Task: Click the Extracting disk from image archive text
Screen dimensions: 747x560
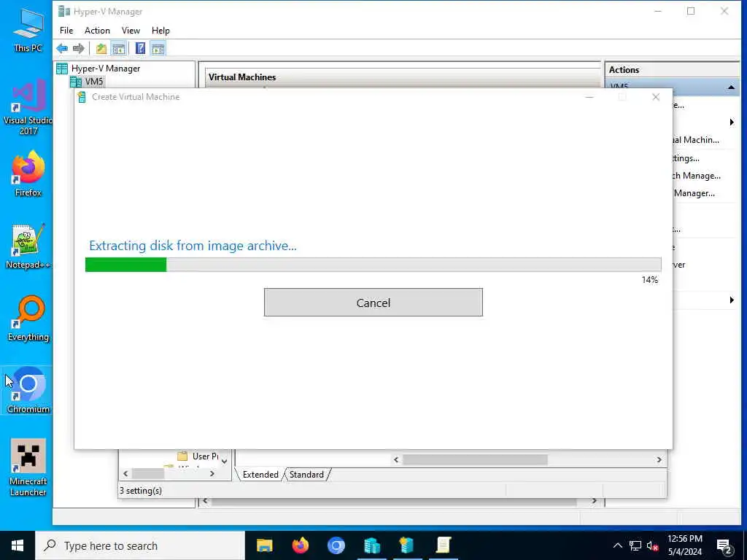Action: [x=193, y=246]
